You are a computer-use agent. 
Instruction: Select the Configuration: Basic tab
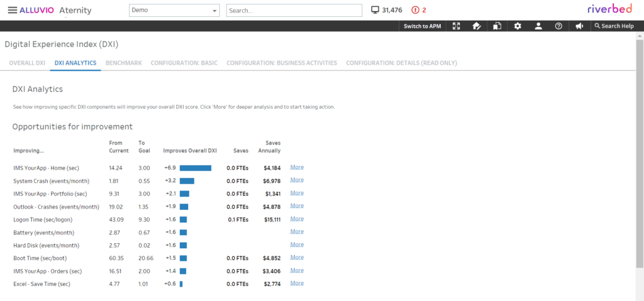[184, 63]
